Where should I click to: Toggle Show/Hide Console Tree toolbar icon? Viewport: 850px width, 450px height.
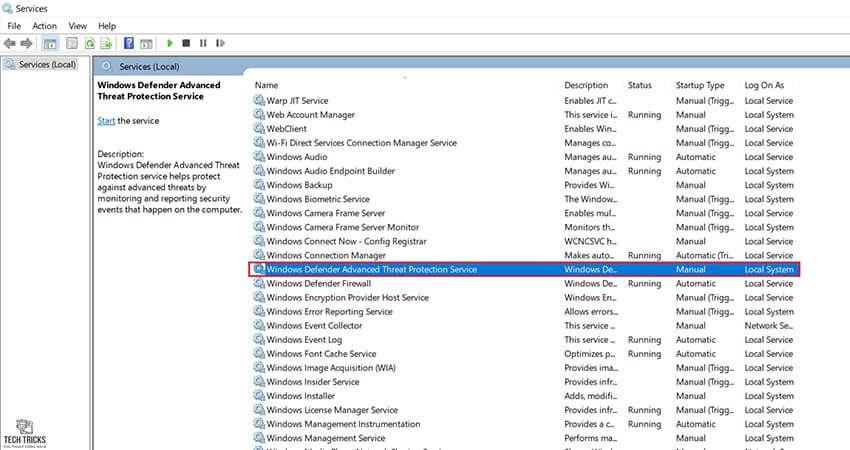pyautogui.click(x=50, y=43)
